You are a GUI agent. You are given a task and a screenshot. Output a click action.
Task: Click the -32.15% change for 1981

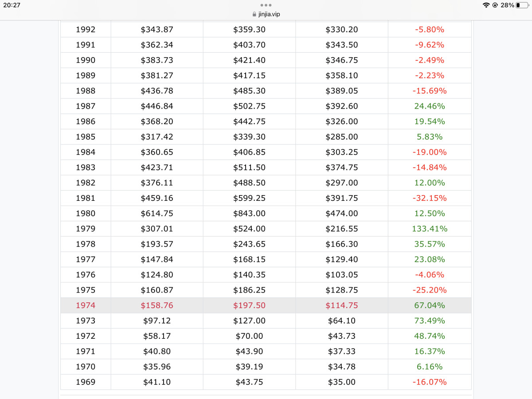click(x=430, y=198)
